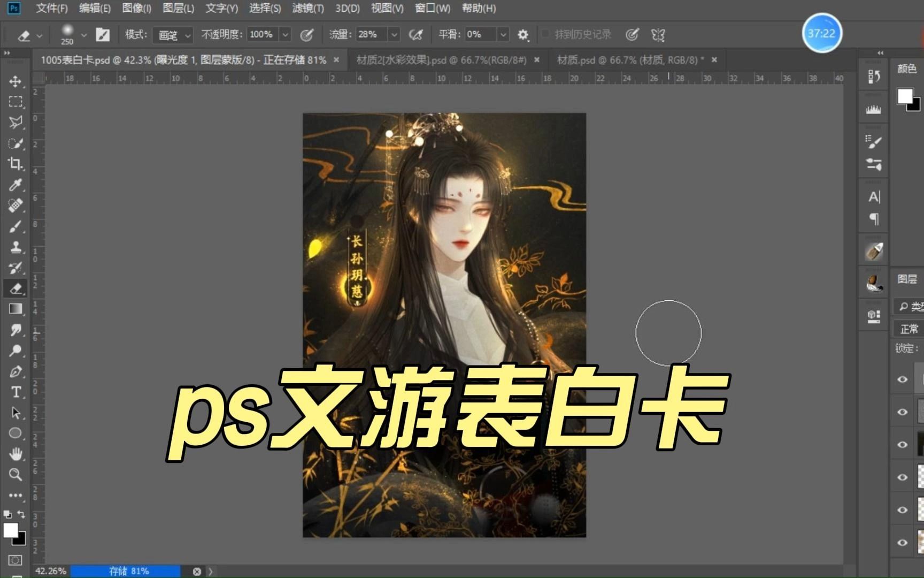Toggle Quick Mask mode

click(15, 560)
